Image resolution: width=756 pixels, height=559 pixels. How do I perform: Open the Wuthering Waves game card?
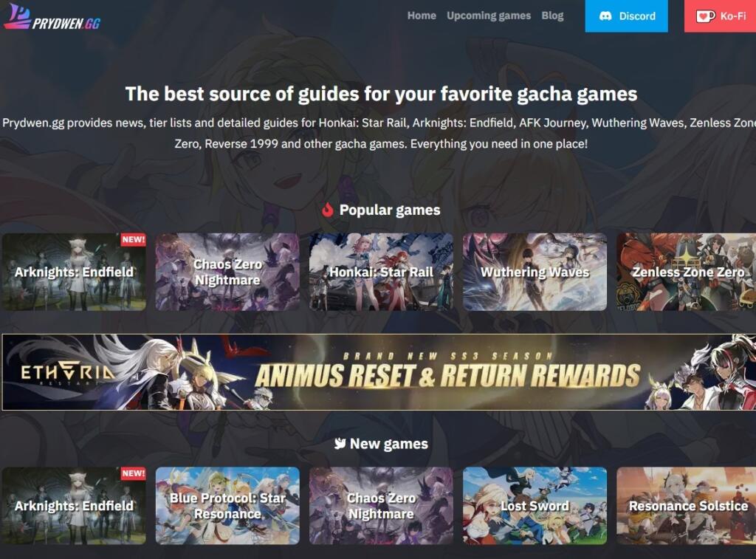click(x=535, y=272)
